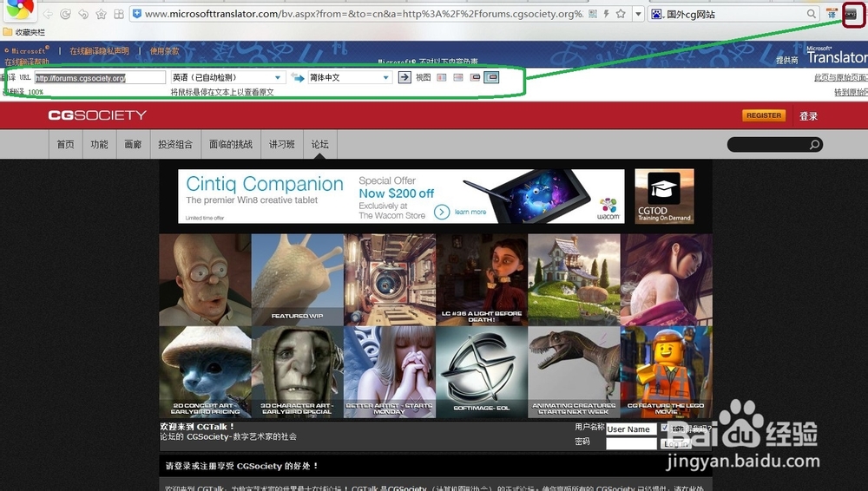Select the original-with-hover-translation view icon
The image size is (868, 491).
coord(475,77)
